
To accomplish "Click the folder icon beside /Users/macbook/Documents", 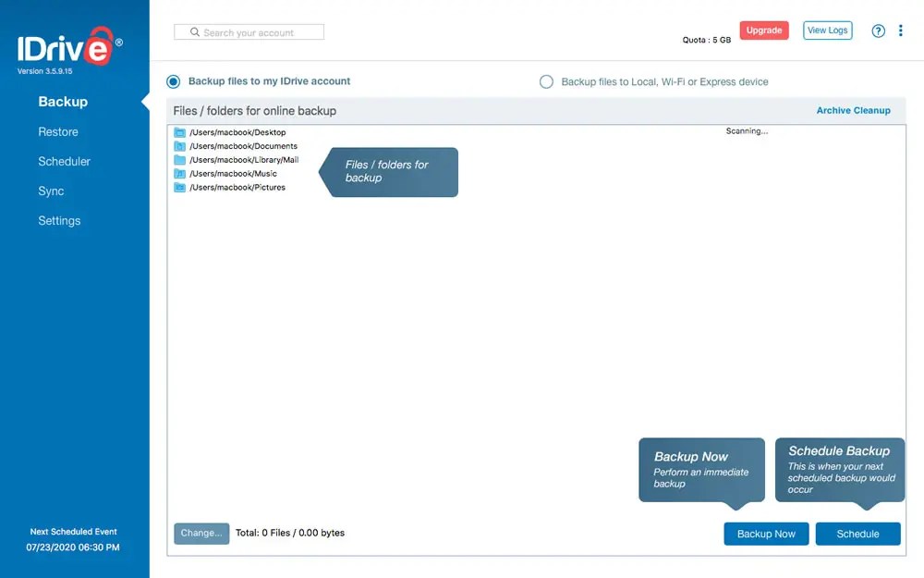I will (x=179, y=146).
